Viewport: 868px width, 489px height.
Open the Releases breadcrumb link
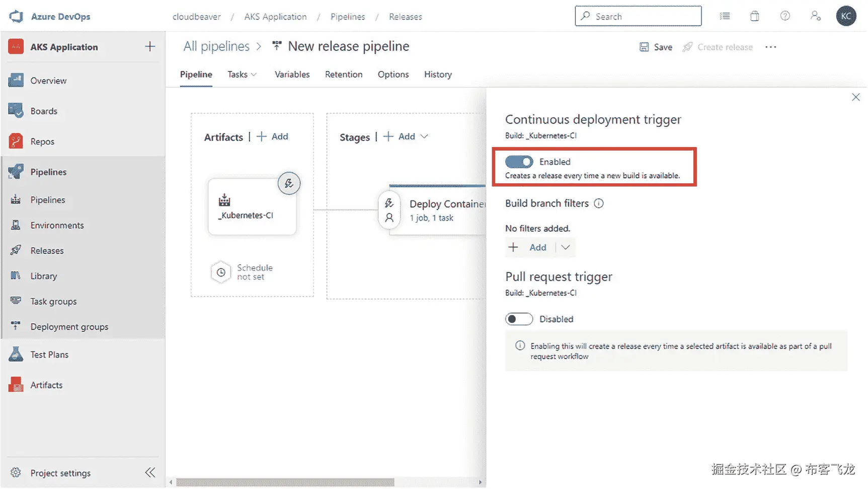(x=406, y=17)
